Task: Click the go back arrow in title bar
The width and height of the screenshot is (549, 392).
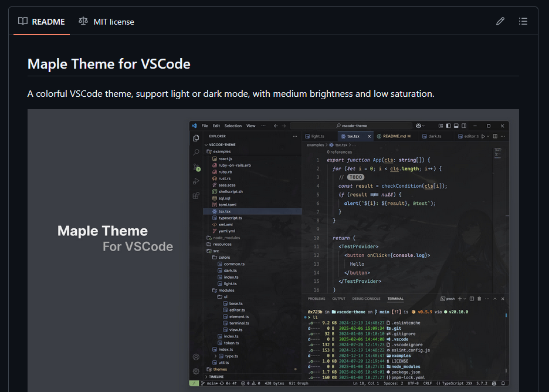Action: click(276, 126)
